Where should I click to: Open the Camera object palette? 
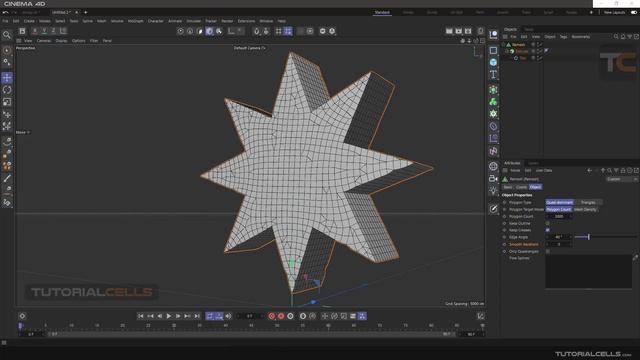(493, 178)
